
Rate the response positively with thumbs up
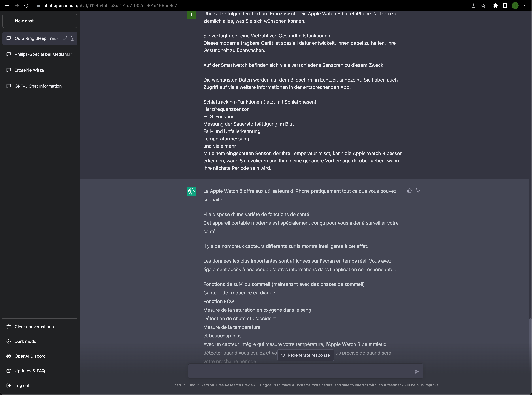[409, 190]
